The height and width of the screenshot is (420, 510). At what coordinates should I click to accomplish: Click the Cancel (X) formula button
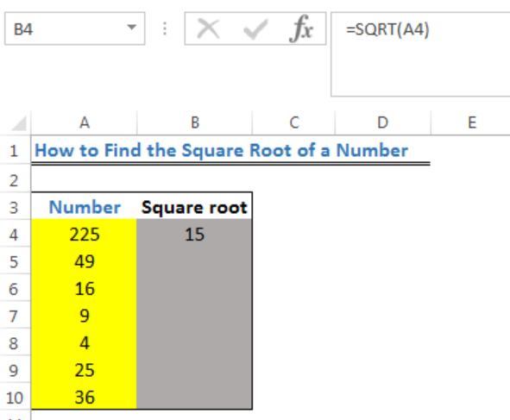click(x=208, y=29)
